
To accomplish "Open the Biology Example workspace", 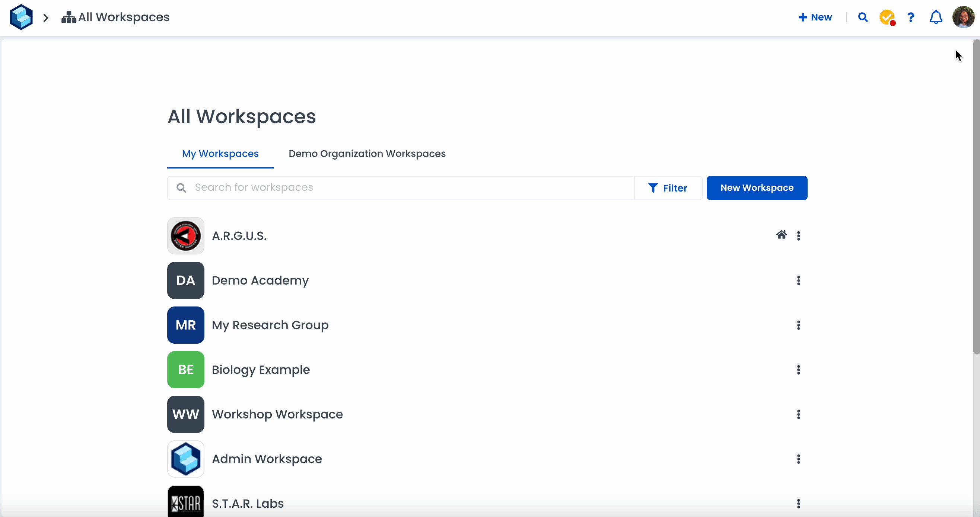I will coord(261,369).
